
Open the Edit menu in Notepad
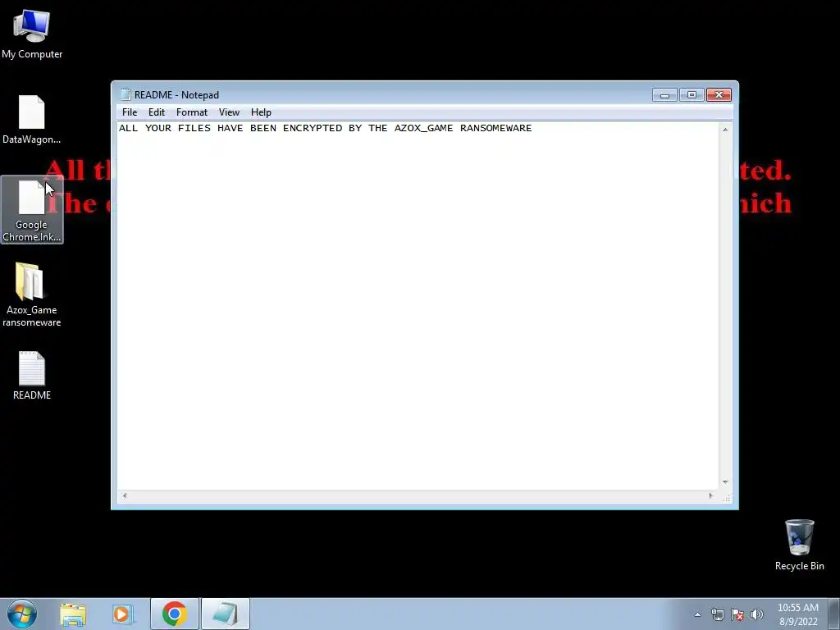tap(157, 112)
